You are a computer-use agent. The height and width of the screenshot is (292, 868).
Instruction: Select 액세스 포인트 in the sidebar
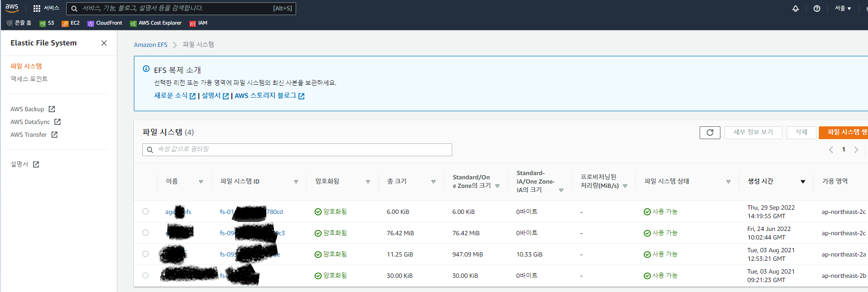[29, 79]
